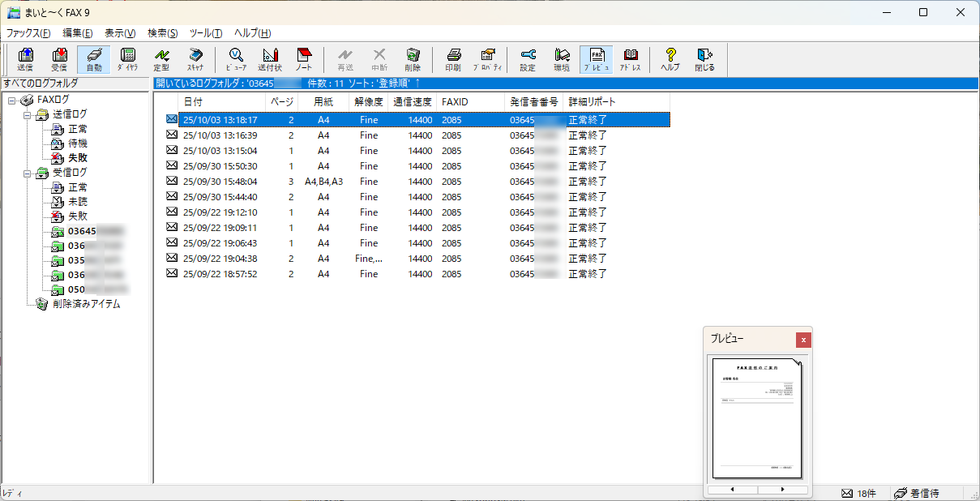Image resolution: width=980 pixels, height=501 pixels.
Task: Select 削除済みアイテム in the folder tree
Action: pos(86,304)
